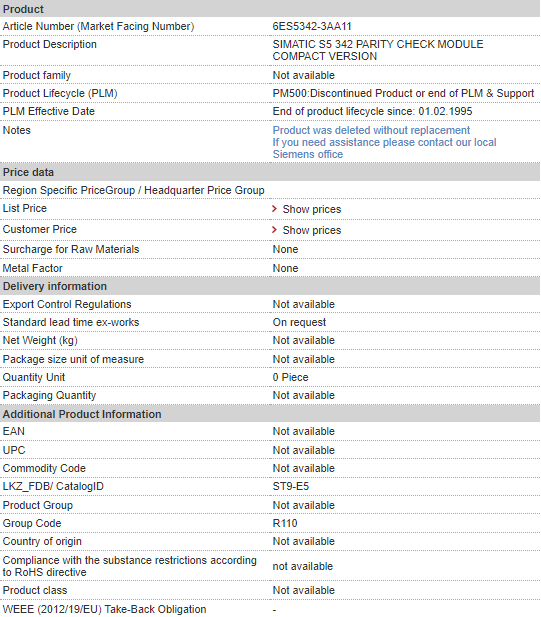Screen dimensions: 541x617
Task: Click the SIMATIC S5 342 product description
Action: 378,50
